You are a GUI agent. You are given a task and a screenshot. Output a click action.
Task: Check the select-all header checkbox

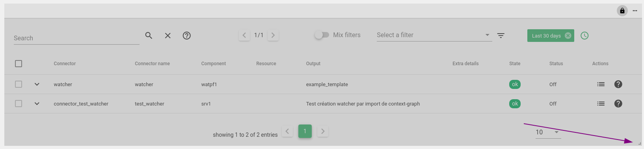[19, 64]
